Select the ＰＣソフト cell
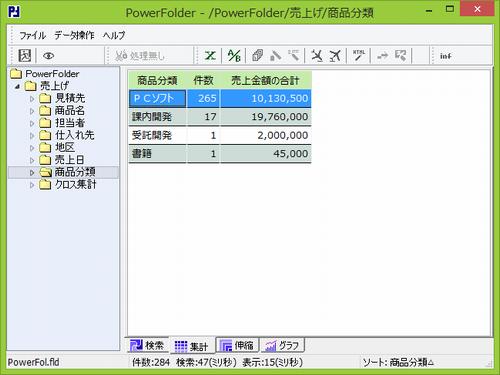500x375 pixels. coord(157,99)
